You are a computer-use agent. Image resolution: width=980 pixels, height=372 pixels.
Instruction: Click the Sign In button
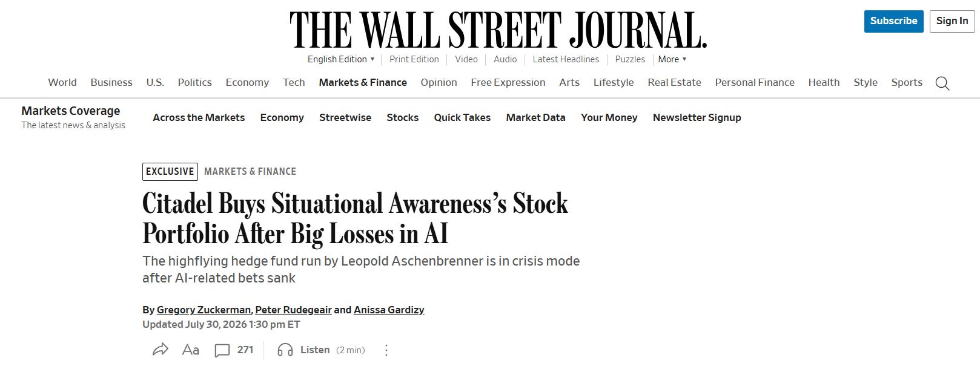pyautogui.click(x=952, y=21)
